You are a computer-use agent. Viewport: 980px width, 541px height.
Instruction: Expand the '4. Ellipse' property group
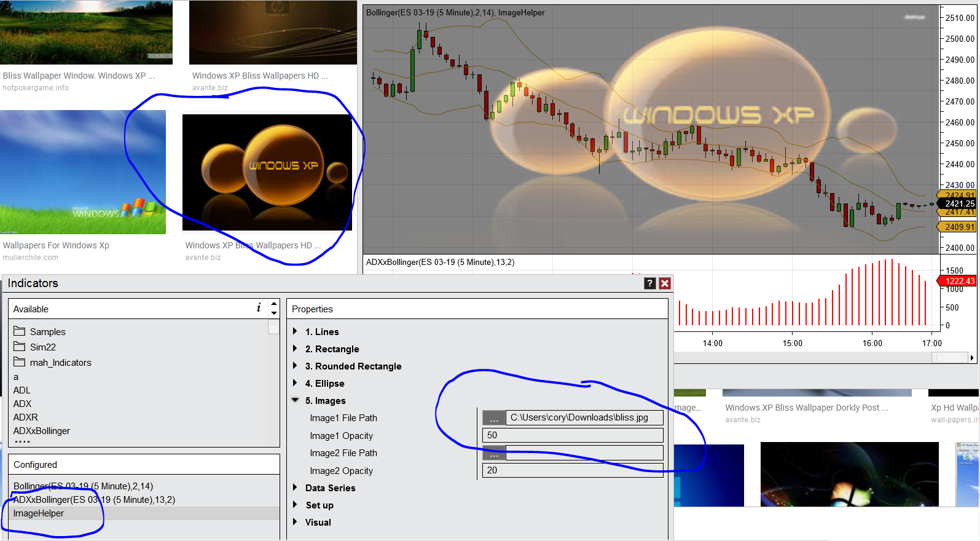tap(295, 383)
